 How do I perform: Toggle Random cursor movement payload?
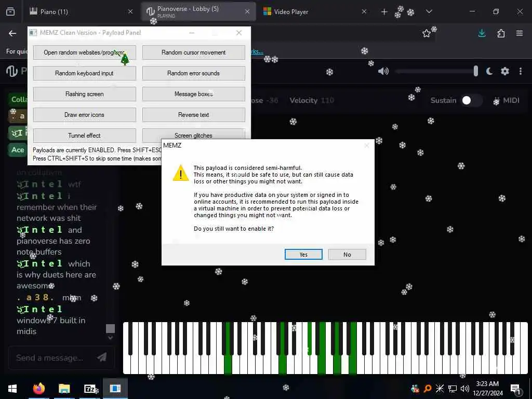tap(193, 52)
